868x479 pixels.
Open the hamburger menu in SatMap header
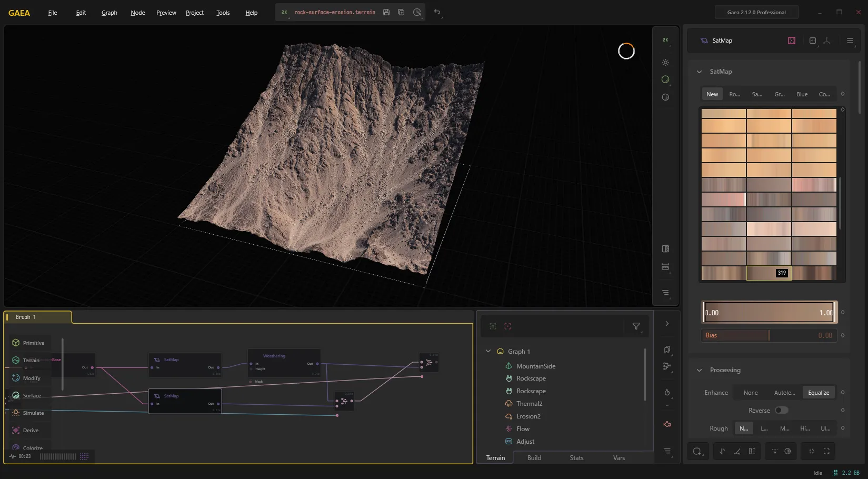[x=850, y=41]
